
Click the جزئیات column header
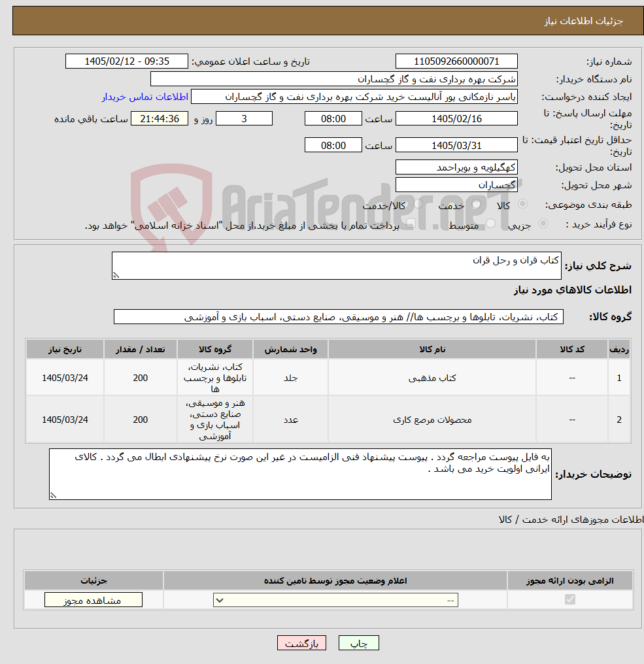[93, 580]
